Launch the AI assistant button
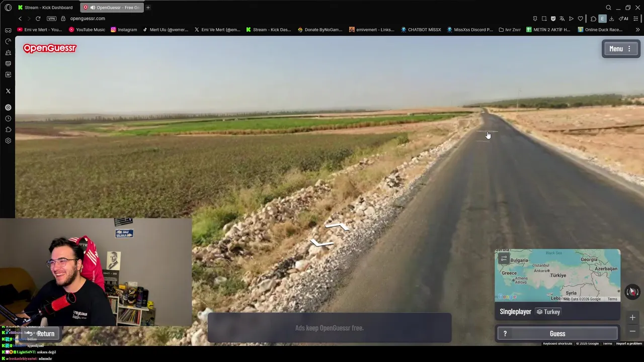Screen dimensions: 644x362 click(x=624, y=19)
